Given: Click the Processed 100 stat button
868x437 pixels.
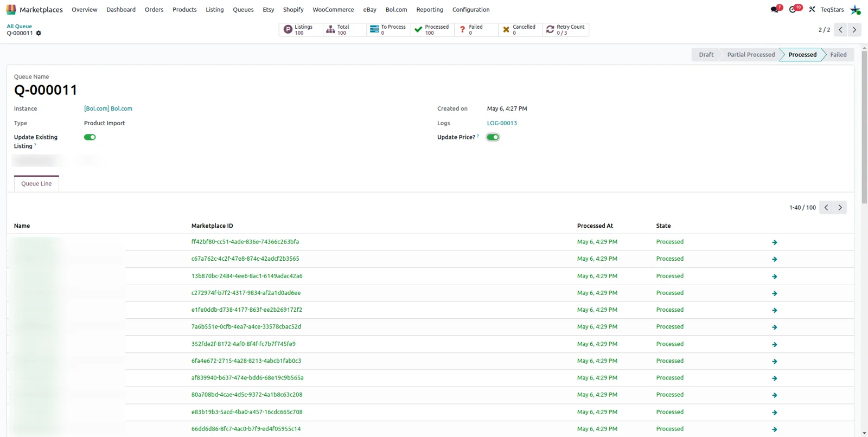Looking at the screenshot, I should click(432, 30).
